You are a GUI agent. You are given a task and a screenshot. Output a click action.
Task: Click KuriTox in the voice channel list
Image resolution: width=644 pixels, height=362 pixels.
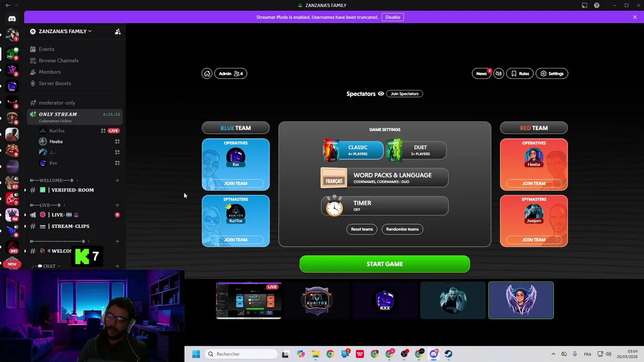tap(57, 131)
